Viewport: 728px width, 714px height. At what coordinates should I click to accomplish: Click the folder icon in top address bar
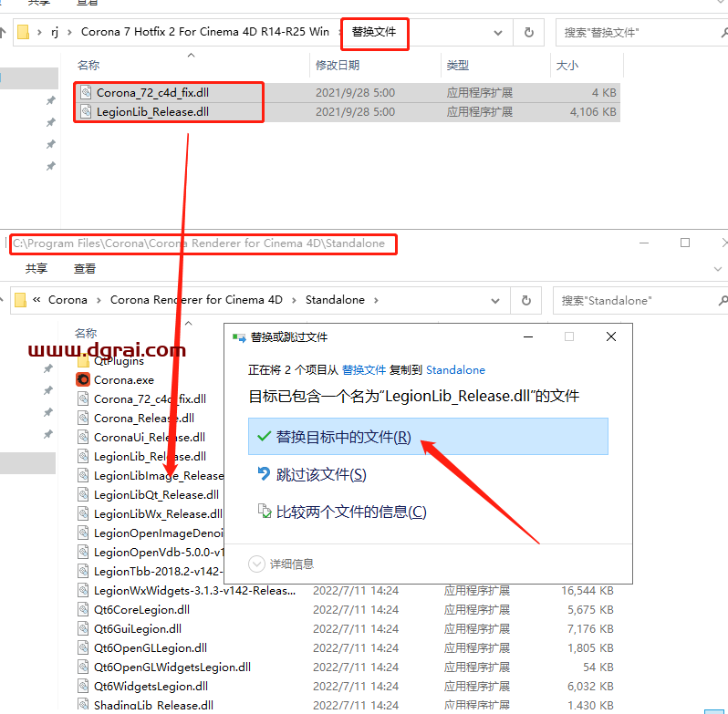(25, 32)
